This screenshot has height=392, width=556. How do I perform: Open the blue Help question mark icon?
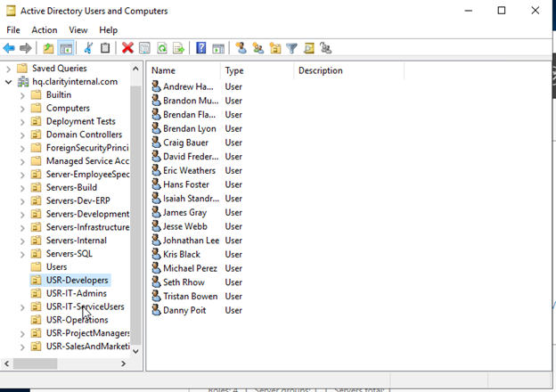pos(201,48)
